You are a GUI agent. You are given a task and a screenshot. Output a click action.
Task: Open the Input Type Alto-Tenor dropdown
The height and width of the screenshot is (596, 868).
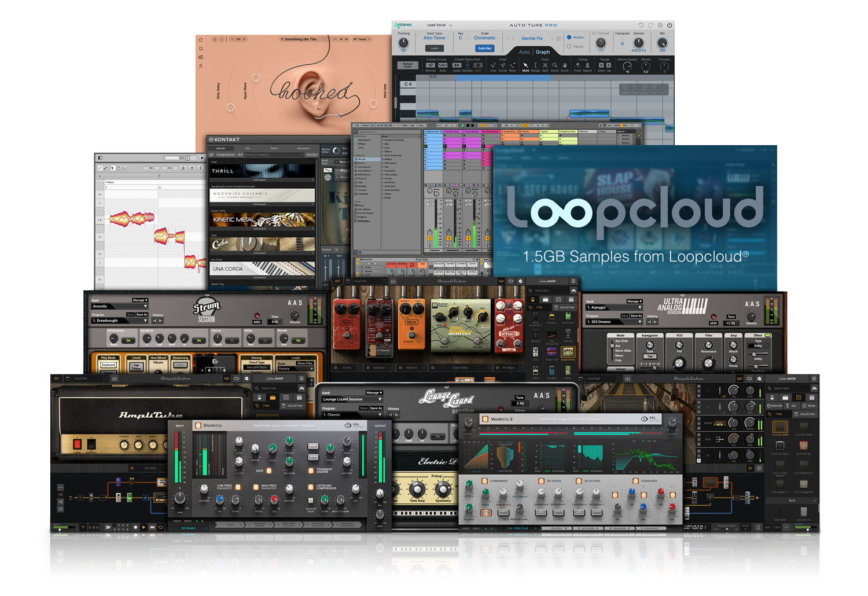click(436, 38)
